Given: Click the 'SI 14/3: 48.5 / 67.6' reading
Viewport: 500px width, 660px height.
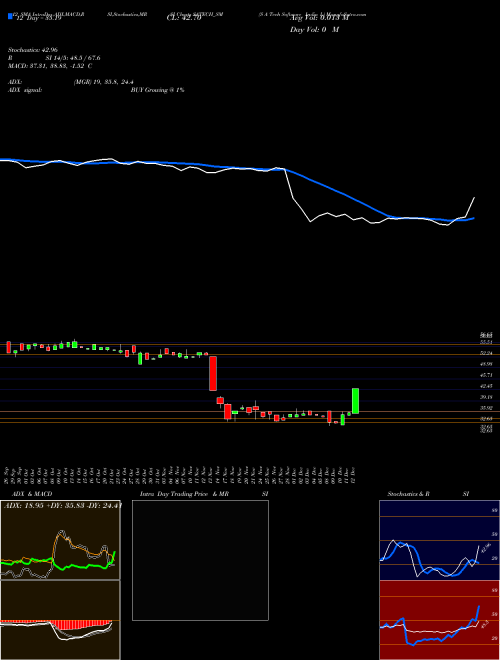Looking at the screenshot, I should [73, 58].
